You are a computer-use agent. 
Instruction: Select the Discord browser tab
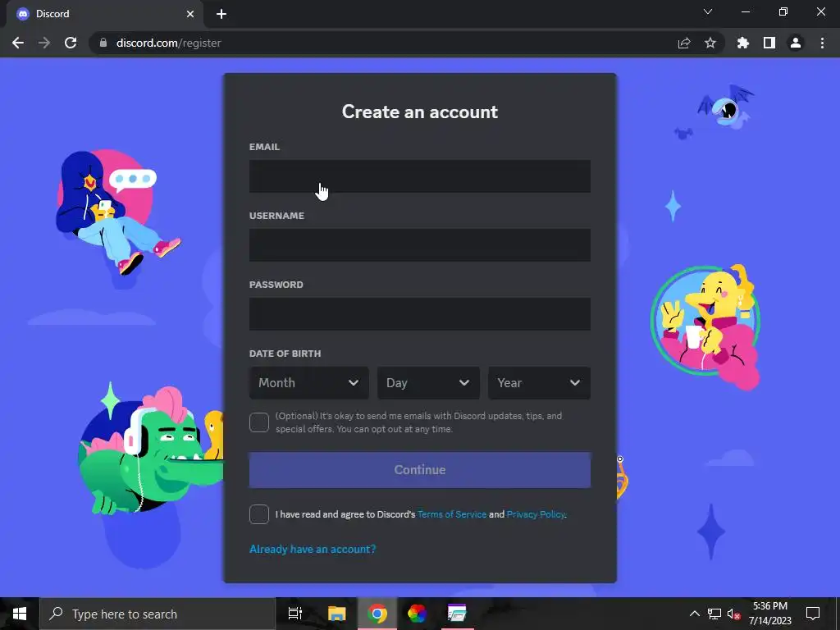[104, 14]
